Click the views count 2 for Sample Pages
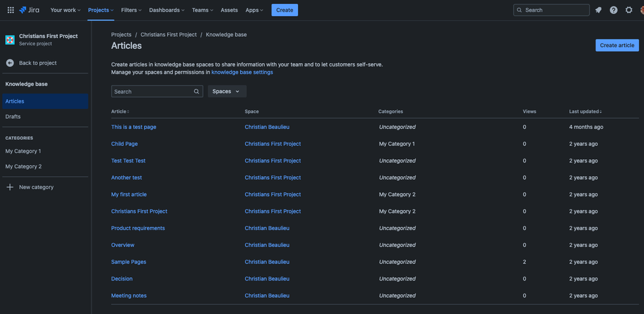Image resolution: width=644 pixels, height=314 pixels. pos(525,262)
